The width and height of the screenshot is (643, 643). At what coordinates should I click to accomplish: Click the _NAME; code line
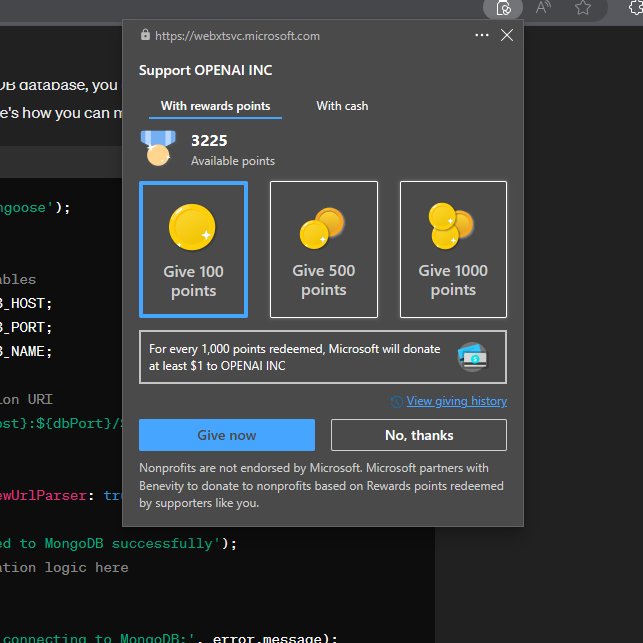point(26,351)
